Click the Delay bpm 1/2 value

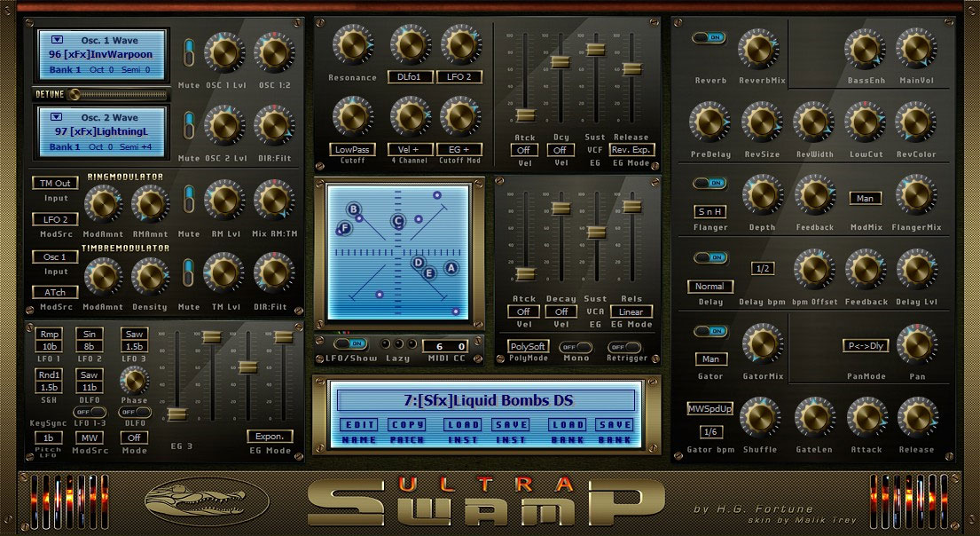(x=763, y=268)
